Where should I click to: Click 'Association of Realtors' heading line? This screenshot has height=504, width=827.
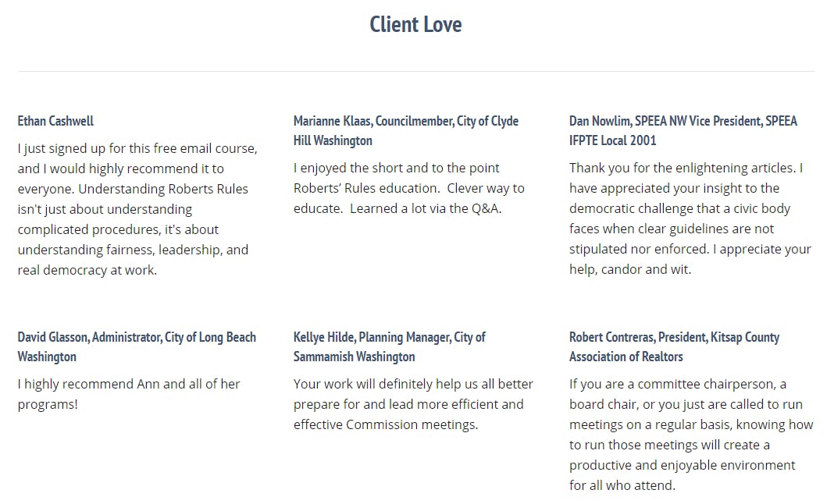626,357
